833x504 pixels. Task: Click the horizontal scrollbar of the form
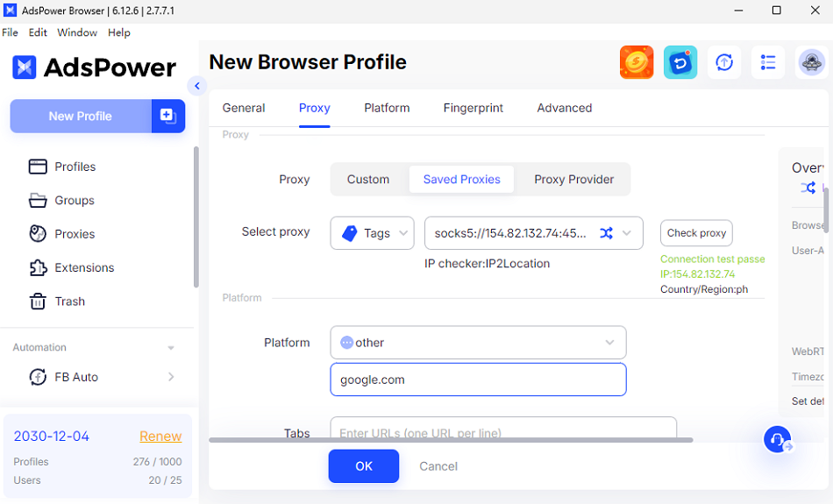point(451,440)
